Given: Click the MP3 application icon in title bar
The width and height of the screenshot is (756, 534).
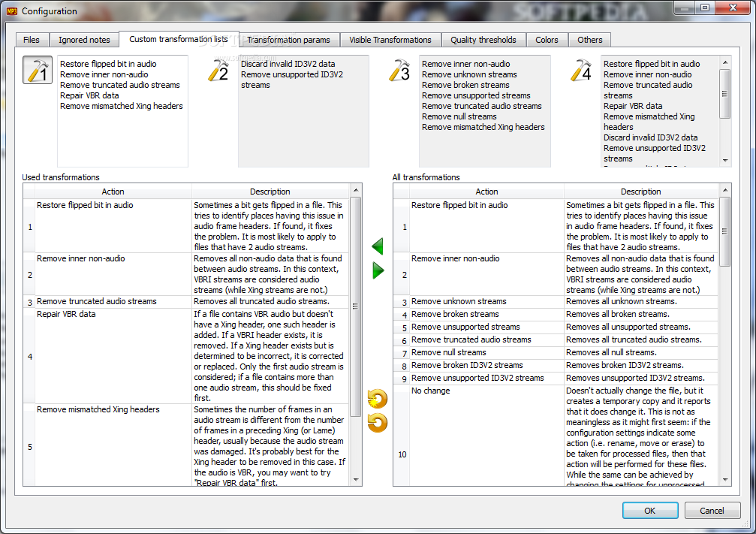Looking at the screenshot, I should click(12, 11).
